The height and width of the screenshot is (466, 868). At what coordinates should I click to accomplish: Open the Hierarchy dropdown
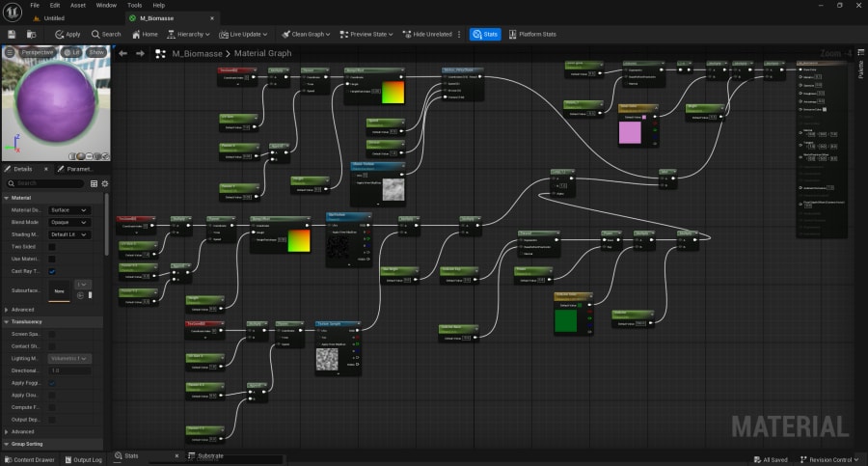[188, 35]
